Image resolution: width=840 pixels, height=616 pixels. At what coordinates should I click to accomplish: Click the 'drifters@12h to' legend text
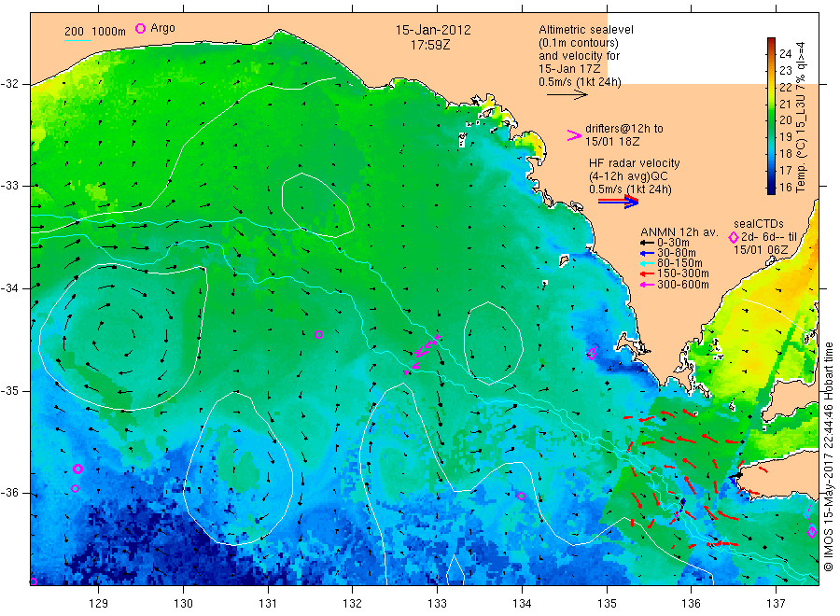[x=624, y=129]
